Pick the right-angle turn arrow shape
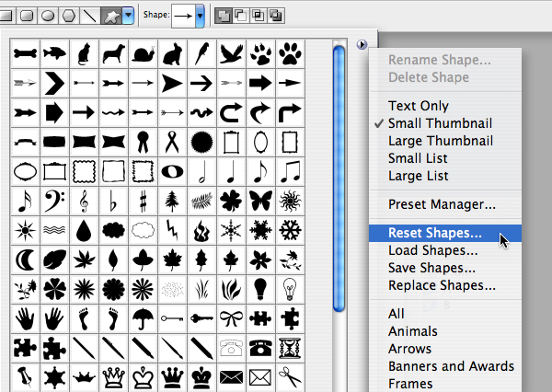 click(x=290, y=112)
